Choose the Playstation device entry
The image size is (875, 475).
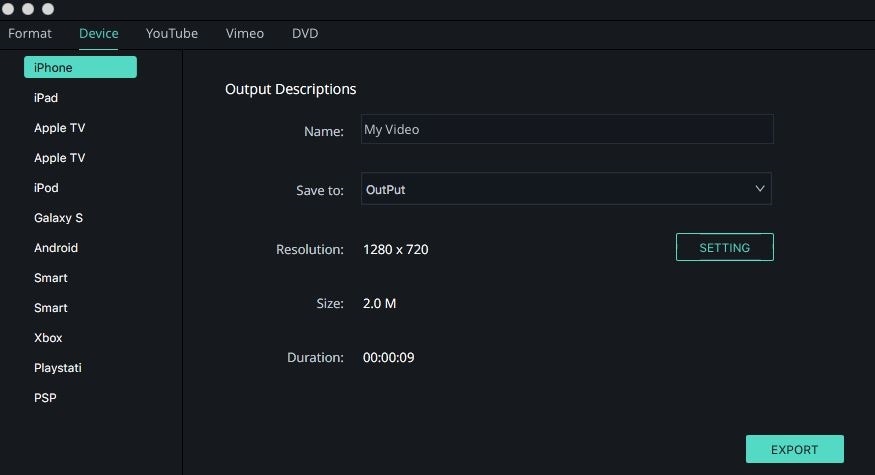[x=57, y=368]
